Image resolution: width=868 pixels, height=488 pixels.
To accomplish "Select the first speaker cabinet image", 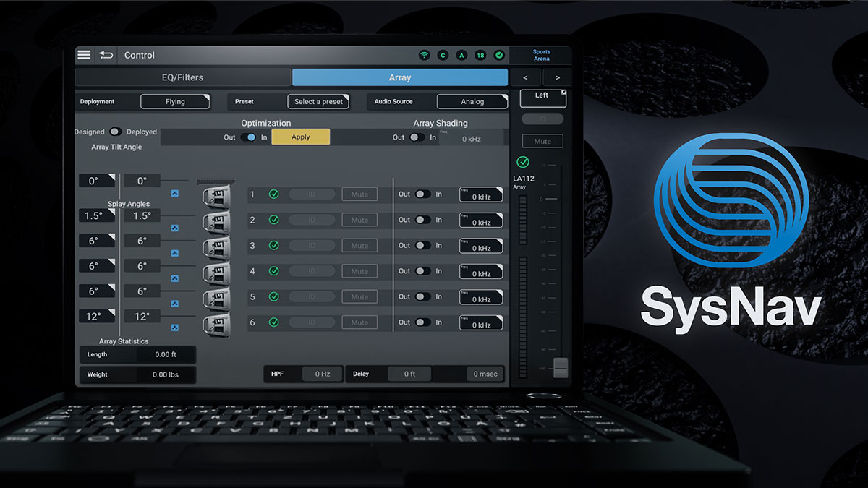I will (217, 195).
